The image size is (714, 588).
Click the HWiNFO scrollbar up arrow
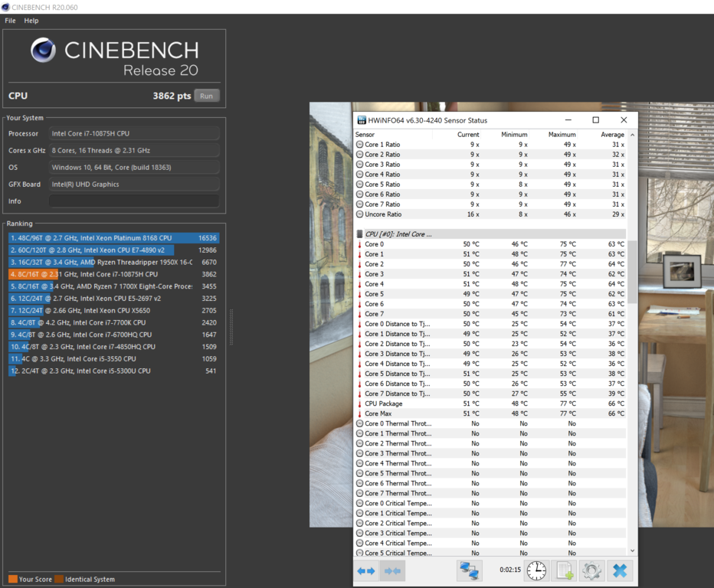632,136
